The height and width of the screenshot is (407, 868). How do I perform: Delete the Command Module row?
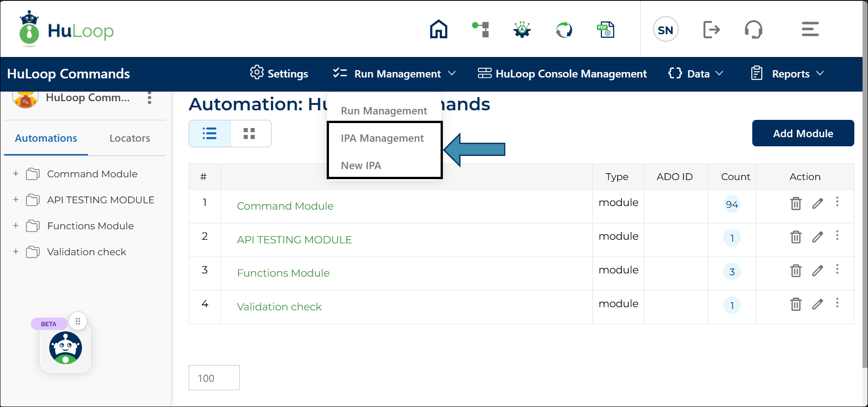point(796,203)
